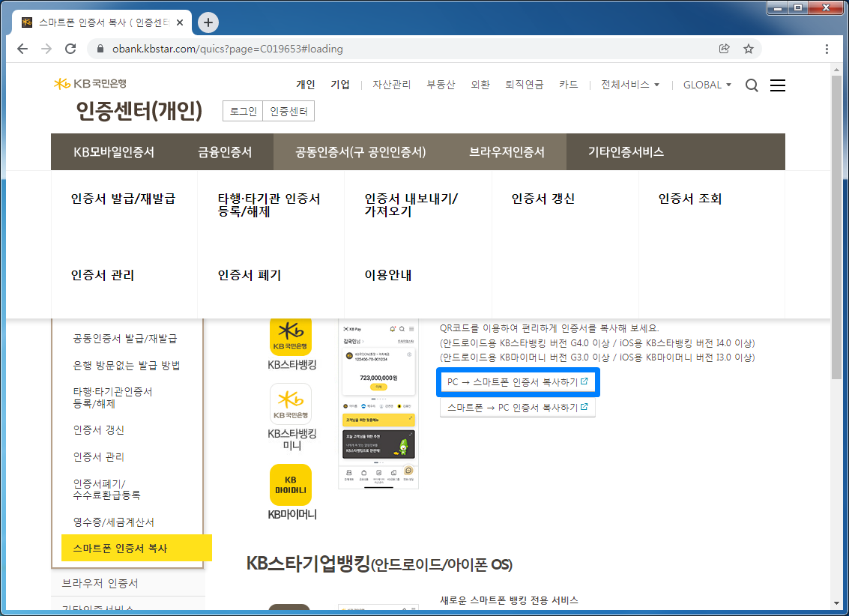Open sidebar 공동인증서 발급/재발급
The width and height of the screenshot is (849, 616).
125,339
